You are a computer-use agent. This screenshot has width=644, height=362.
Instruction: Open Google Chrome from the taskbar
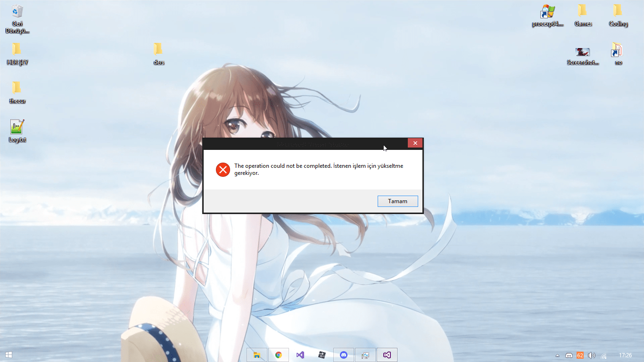[x=279, y=355]
